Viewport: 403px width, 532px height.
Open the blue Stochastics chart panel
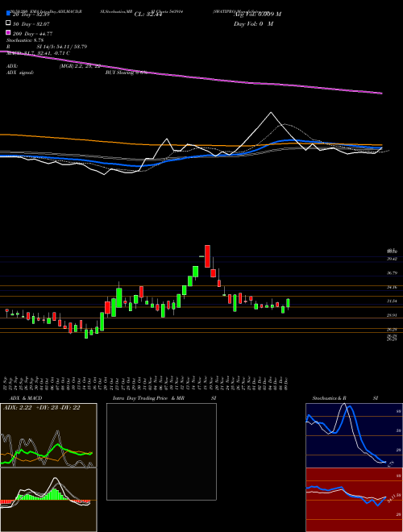tap(354, 435)
